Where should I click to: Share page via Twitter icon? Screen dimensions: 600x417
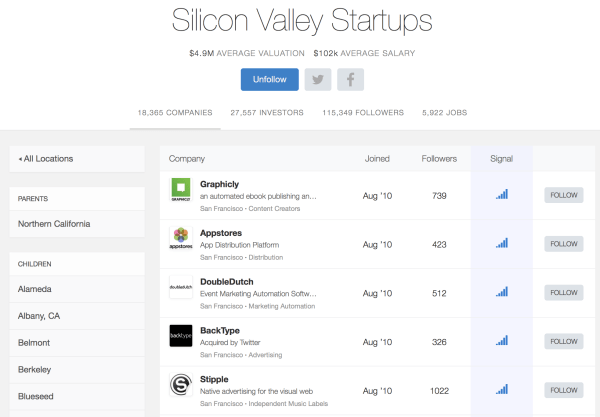pos(318,80)
